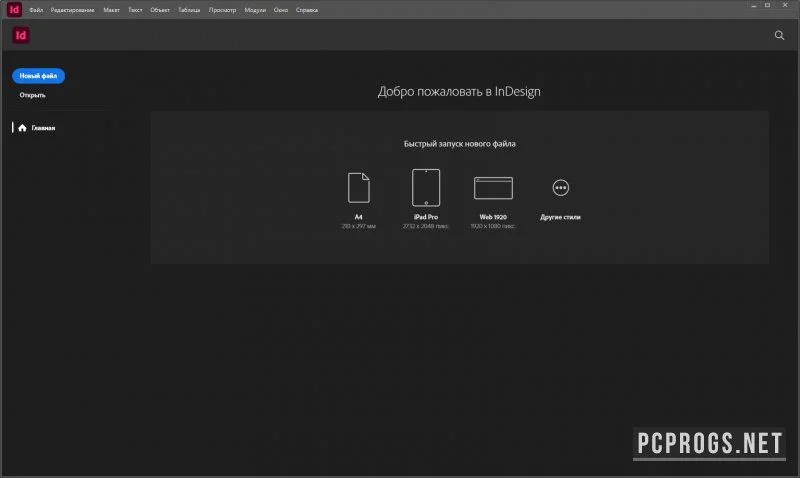This screenshot has width=800, height=478.
Task: Open the Окно menu
Action: pos(281,10)
